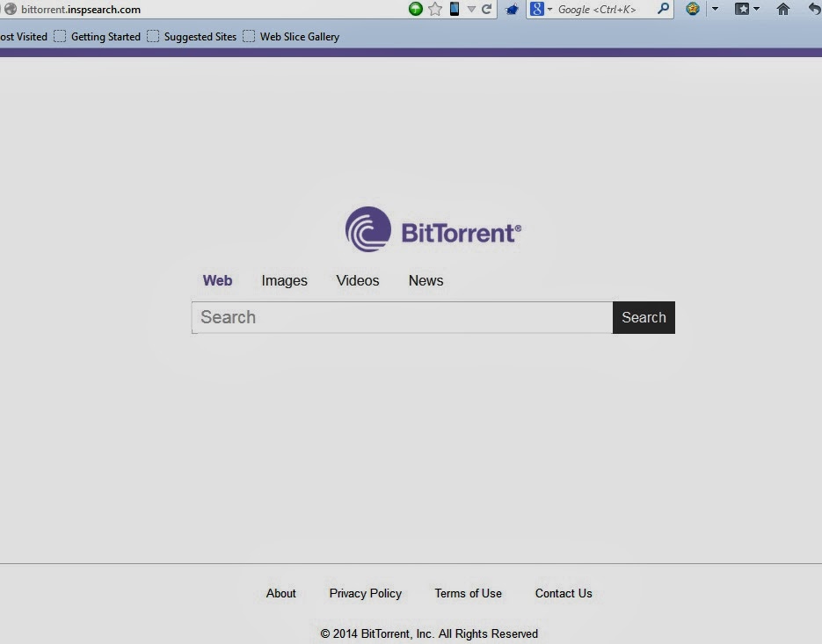Click the BitTorrent logo
The image size is (822, 644).
coord(433,229)
